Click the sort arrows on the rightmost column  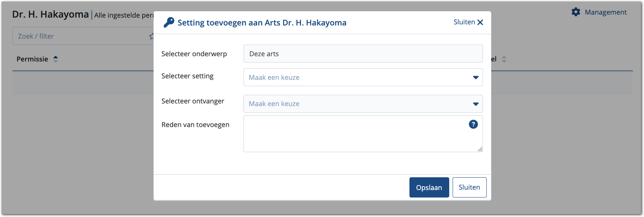click(x=504, y=59)
